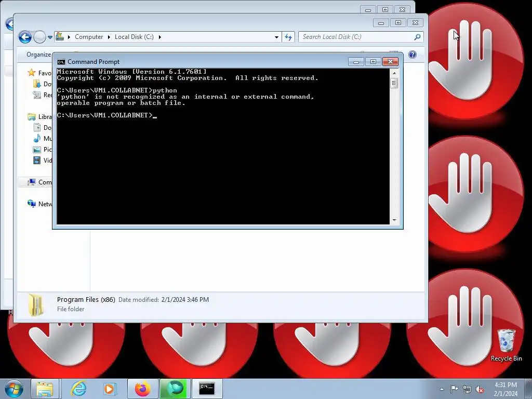Open the Windows Start menu
Image resolution: width=532 pixels, height=399 pixels.
point(14,389)
